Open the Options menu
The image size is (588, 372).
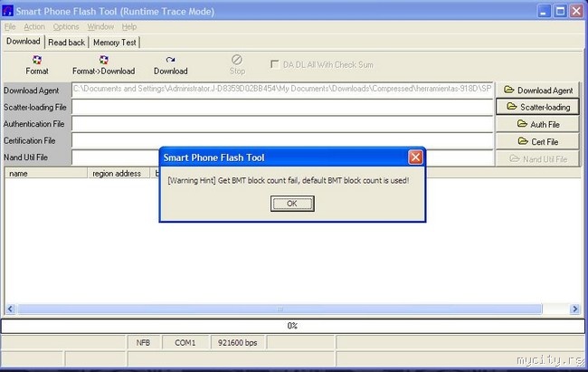[66, 27]
